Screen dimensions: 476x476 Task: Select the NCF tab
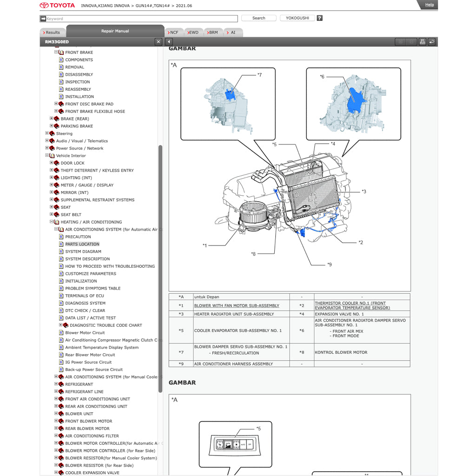click(174, 32)
